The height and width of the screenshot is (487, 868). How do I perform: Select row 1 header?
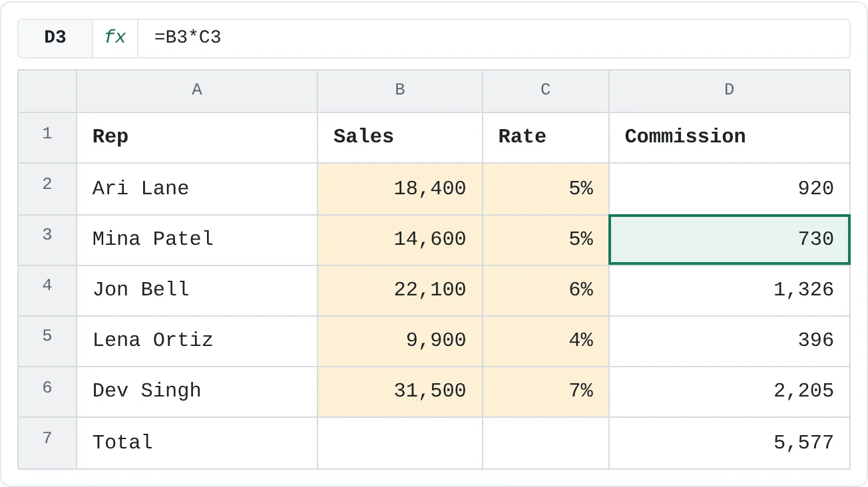pyautogui.click(x=47, y=138)
